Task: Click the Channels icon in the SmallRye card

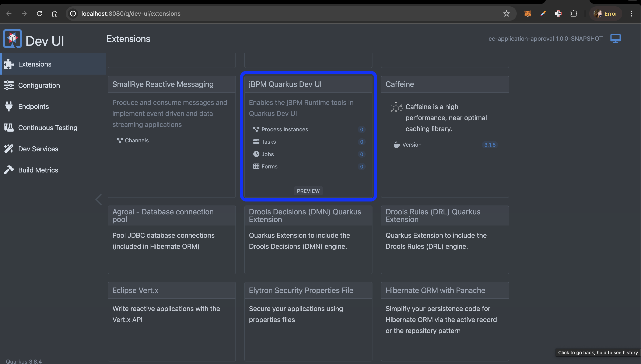Action: coord(120,140)
